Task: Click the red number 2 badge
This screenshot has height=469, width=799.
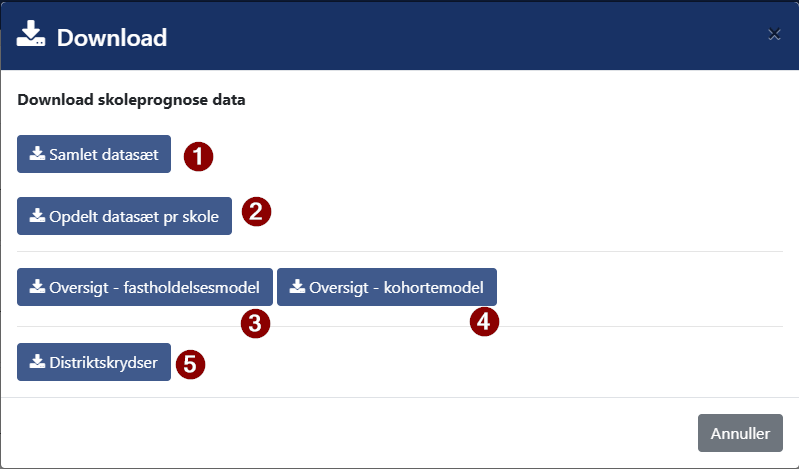Action: point(257,212)
